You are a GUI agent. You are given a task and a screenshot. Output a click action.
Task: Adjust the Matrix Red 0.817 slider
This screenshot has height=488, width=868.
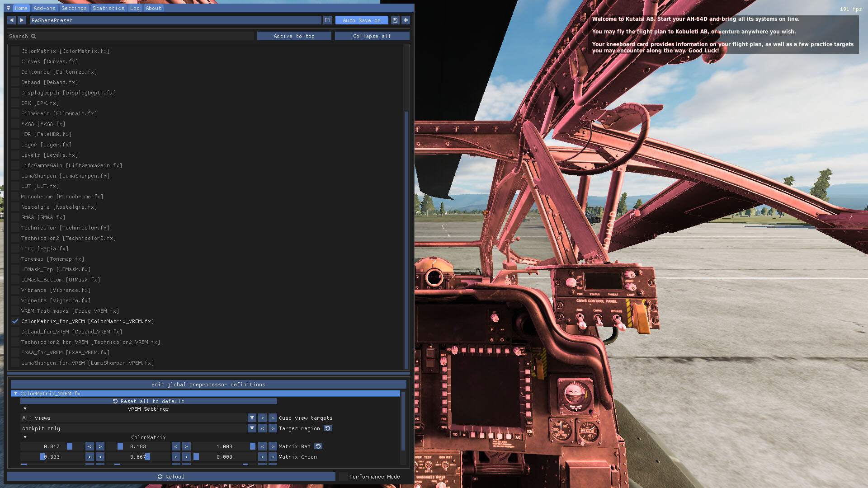(x=52, y=446)
